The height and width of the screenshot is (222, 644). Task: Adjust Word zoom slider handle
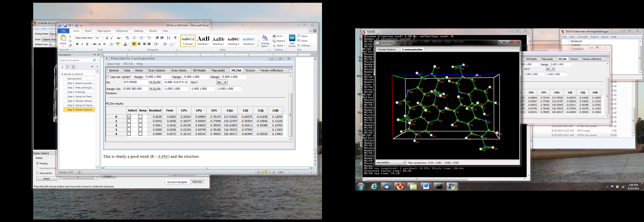[300, 172]
